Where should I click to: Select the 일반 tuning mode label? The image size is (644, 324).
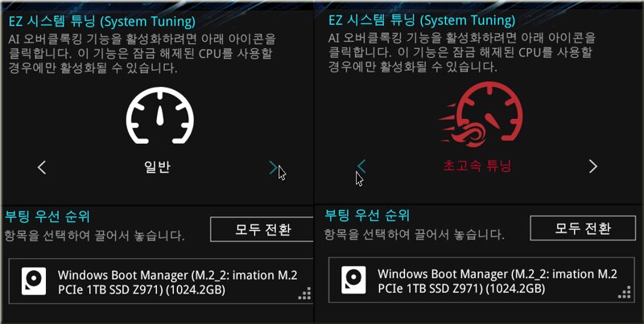(x=157, y=167)
